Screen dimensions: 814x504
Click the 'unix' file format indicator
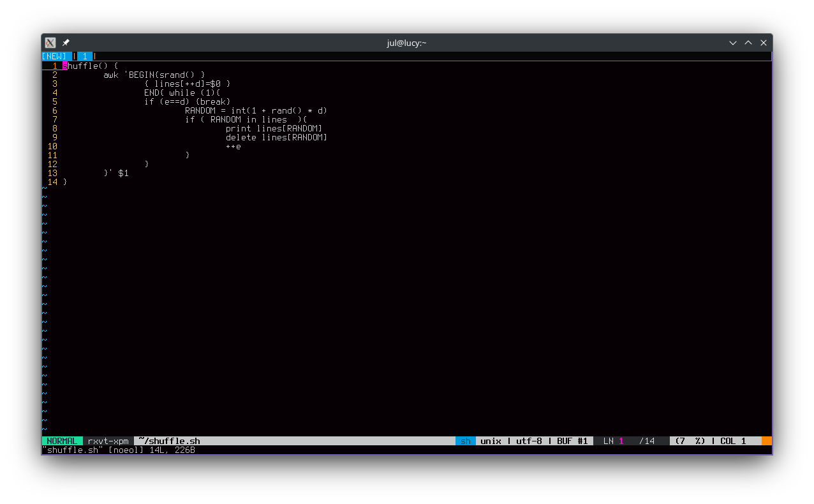click(491, 441)
